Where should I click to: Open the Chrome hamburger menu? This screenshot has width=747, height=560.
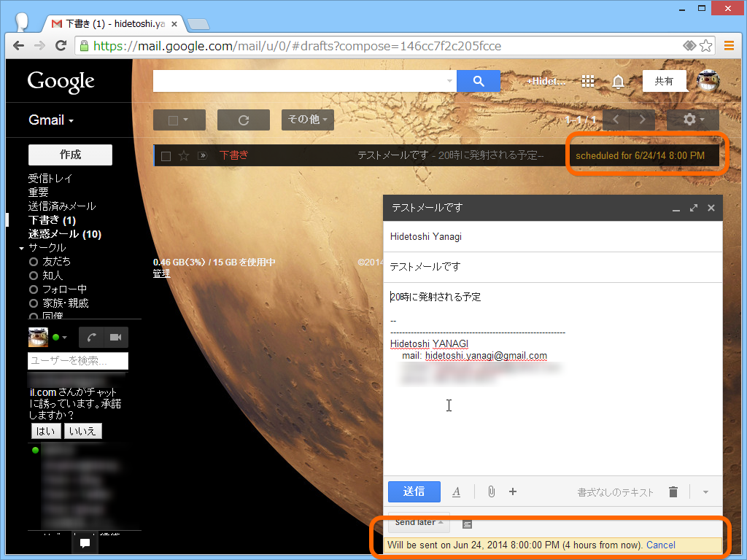coord(729,46)
